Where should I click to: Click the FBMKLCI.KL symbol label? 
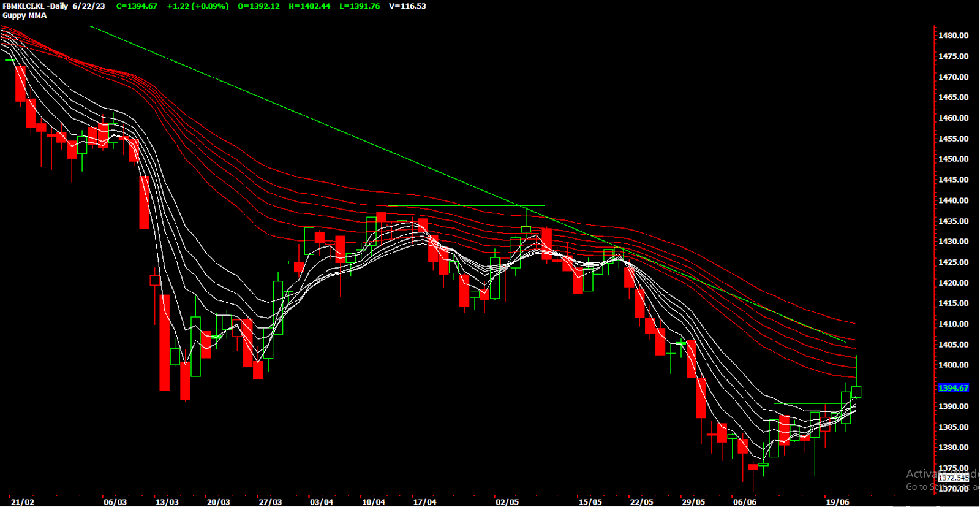[x=23, y=6]
